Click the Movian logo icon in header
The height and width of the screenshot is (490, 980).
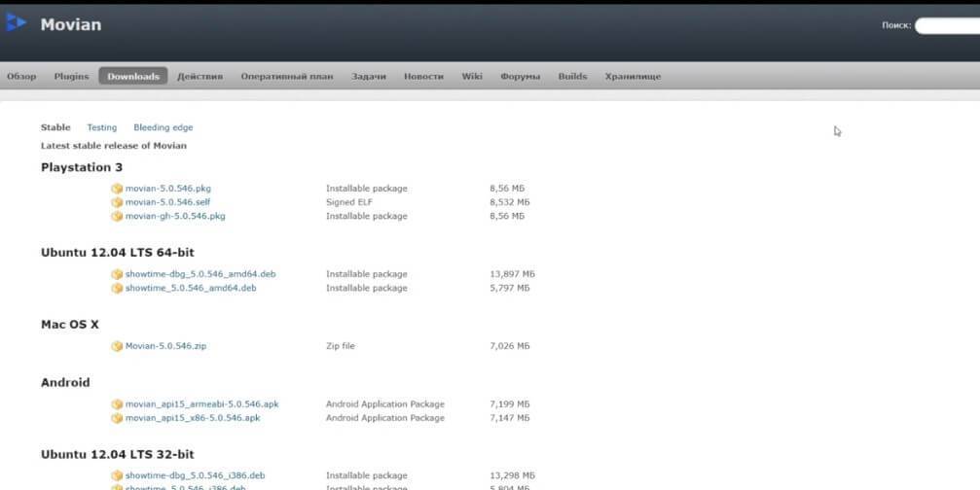[x=16, y=22]
